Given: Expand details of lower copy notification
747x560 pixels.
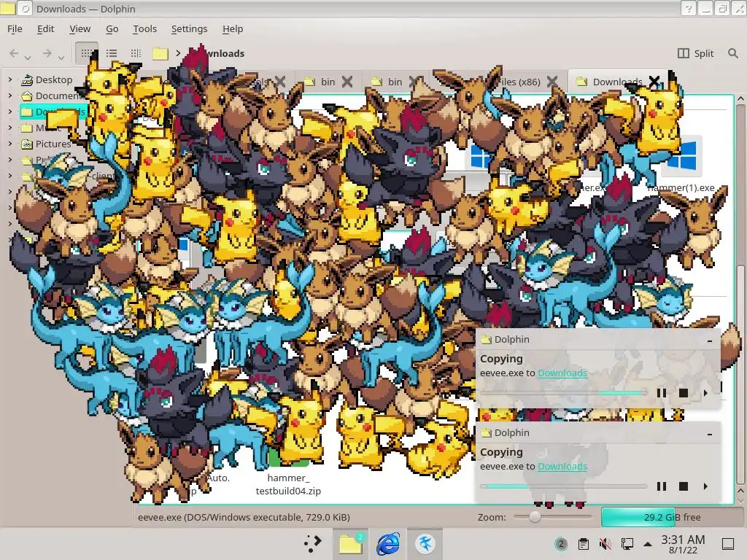Looking at the screenshot, I should pos(705,486).
